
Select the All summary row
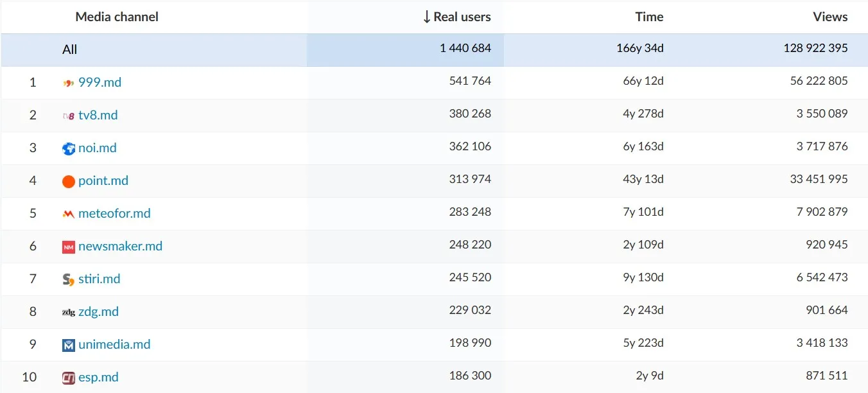(x=70, y=50)
